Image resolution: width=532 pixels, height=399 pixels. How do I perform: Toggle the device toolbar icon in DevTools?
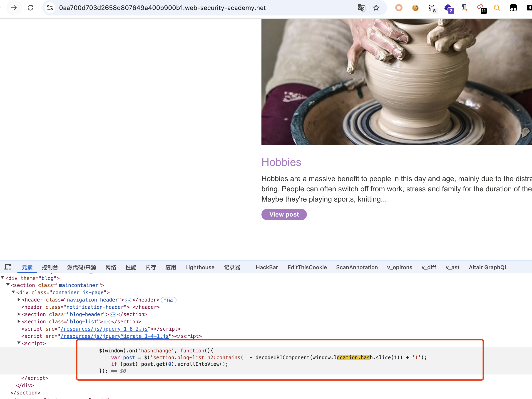(x=8, y=267)
